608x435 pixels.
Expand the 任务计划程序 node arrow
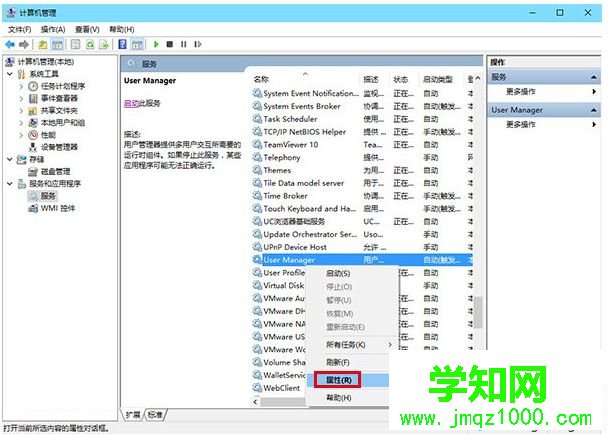coord(21,86)
